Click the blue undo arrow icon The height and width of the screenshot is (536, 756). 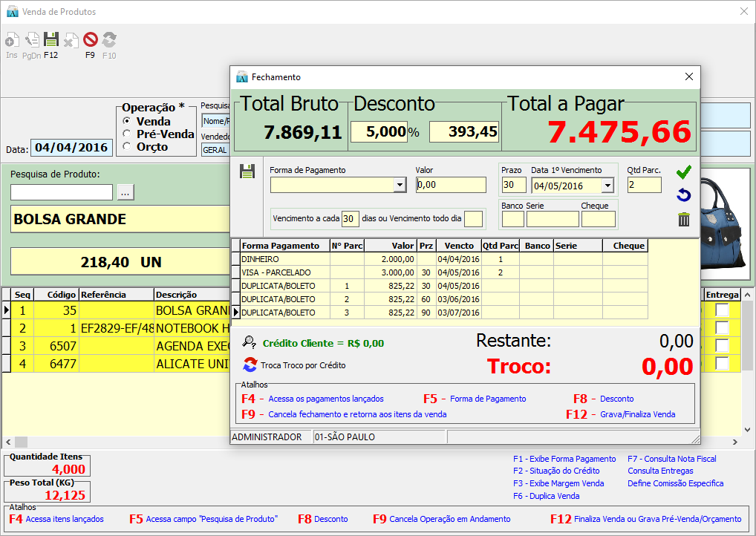[x=683, y=195]
